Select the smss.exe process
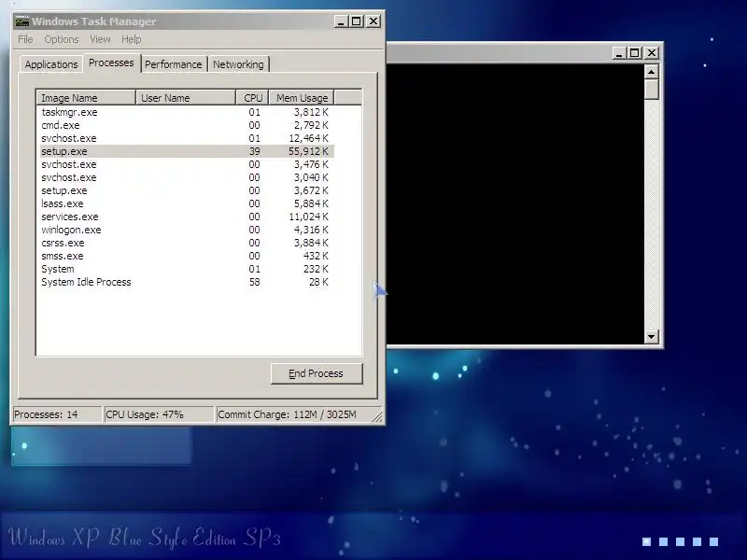 (186, 256)
